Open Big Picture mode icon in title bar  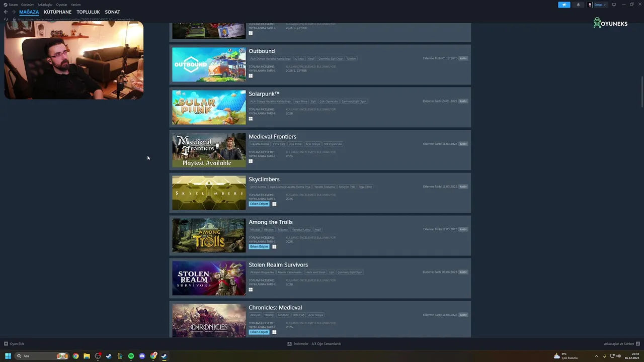point(614,5)
